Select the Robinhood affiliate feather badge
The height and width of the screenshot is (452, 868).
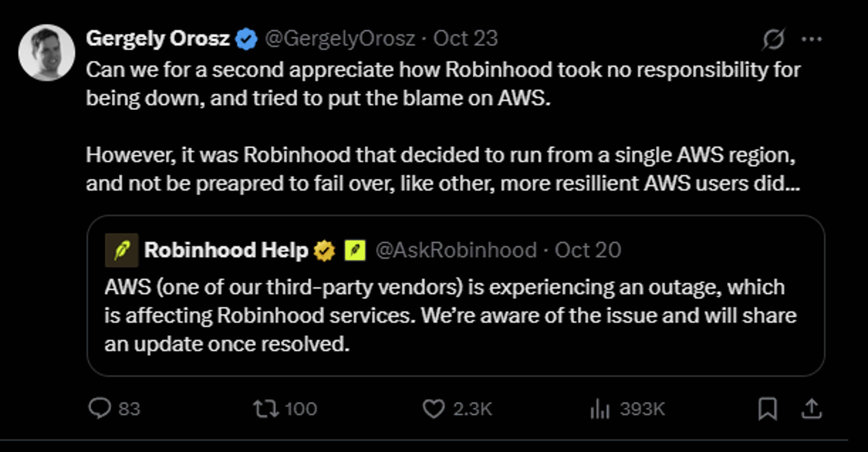356,250
